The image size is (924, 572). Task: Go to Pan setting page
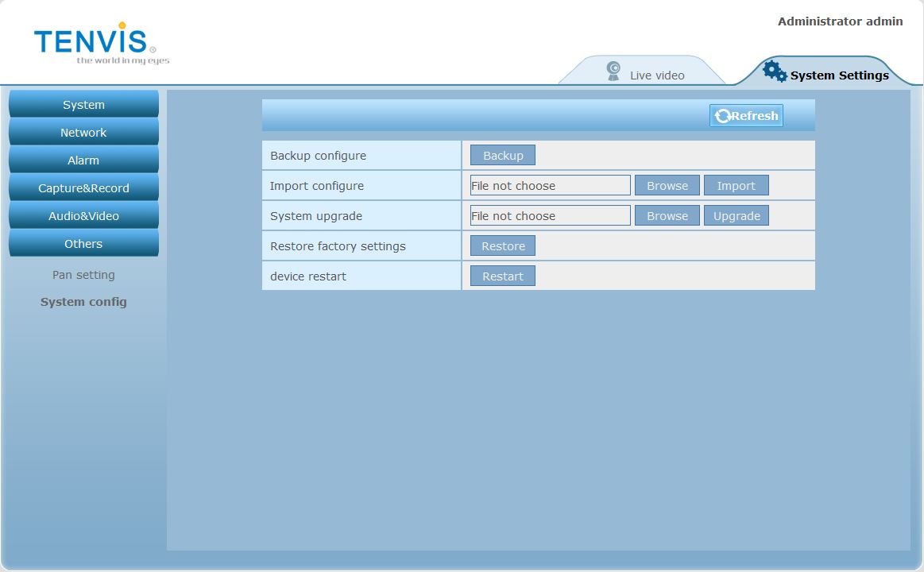coord(83,275)
